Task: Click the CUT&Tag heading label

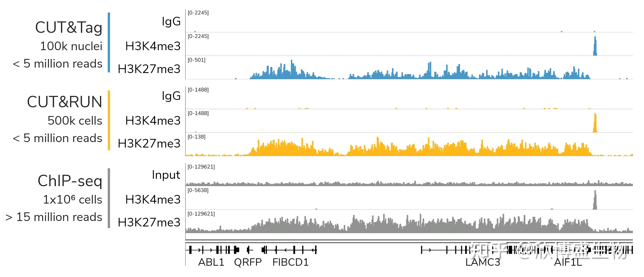Action: click(x=69, y=27)
